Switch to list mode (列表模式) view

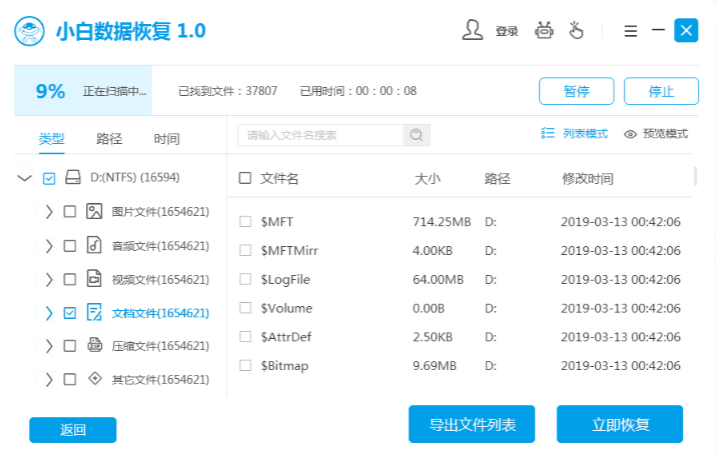tap(575, 133)
